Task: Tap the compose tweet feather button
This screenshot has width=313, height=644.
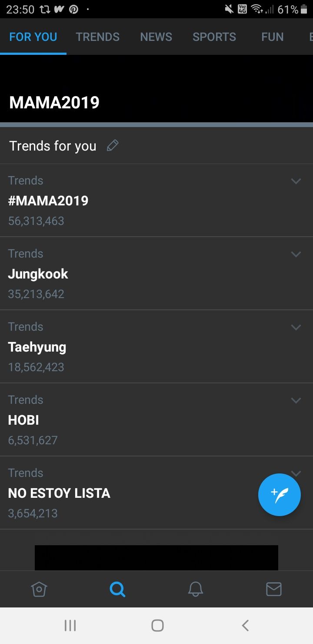Action: coord(280,495)
